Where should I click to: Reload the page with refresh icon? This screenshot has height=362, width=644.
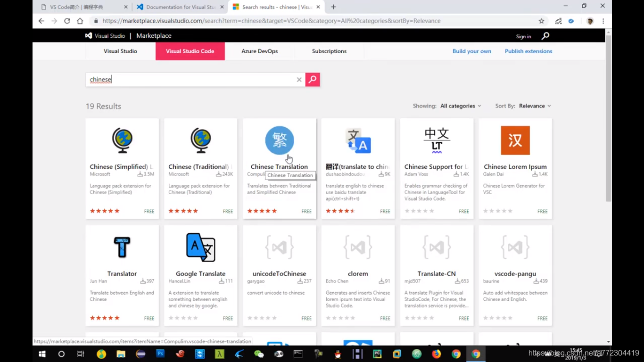[67, 21]
